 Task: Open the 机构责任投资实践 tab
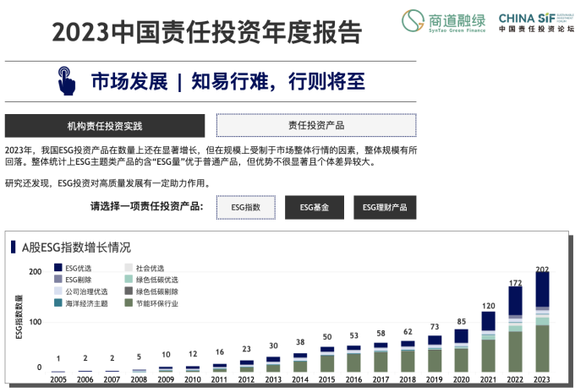105,125
